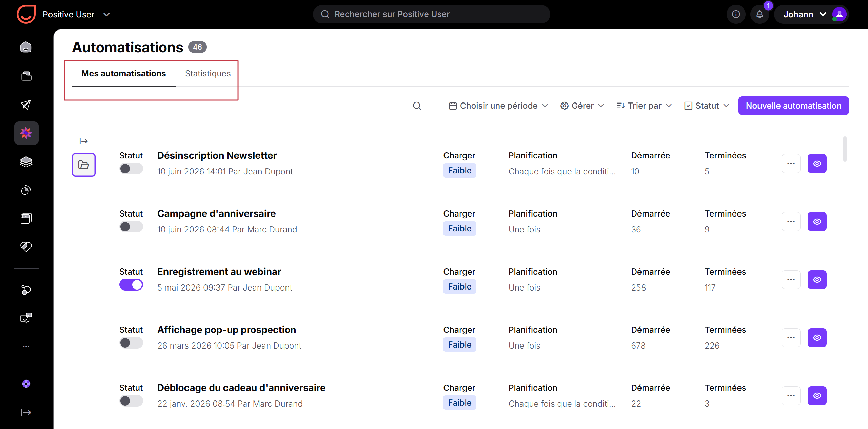Select the Mes automatisations tab
Image resolution: width=868 pixels, height=429 pixels.
(x=124, y=74)
